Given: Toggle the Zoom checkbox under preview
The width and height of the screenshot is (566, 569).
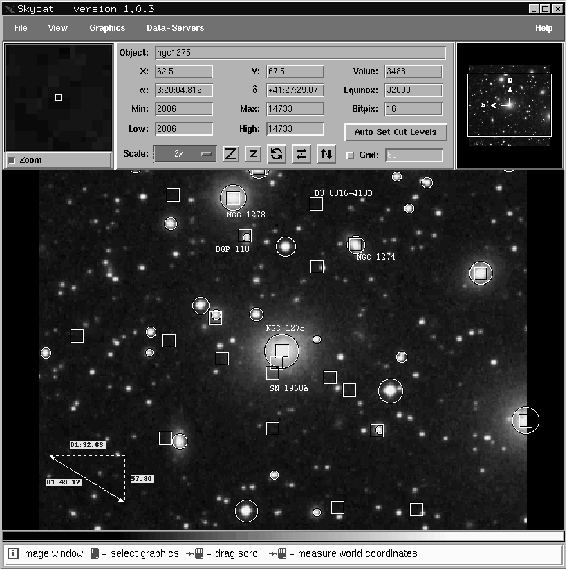Looking at the screenshot, I should click(x=12, y=160).
